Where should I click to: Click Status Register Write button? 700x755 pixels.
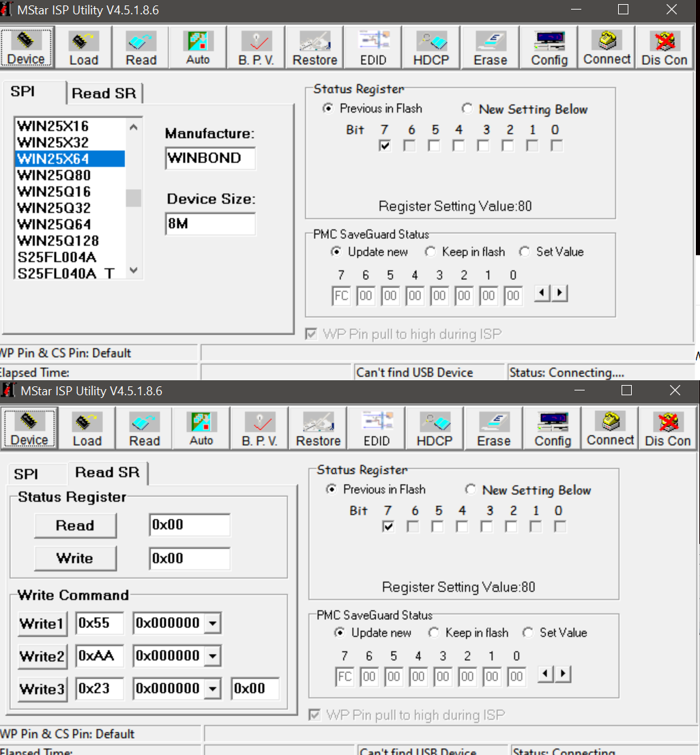point(75,558)
